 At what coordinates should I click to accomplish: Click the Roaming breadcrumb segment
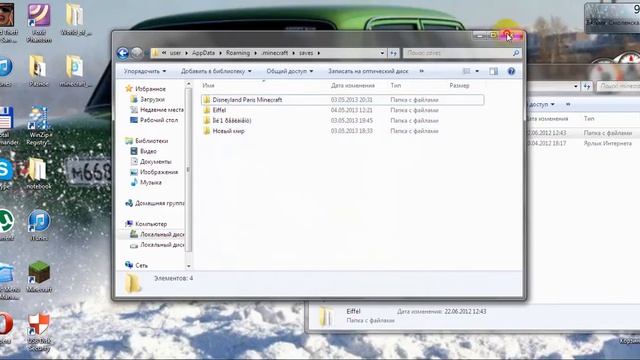coord(238,53)
